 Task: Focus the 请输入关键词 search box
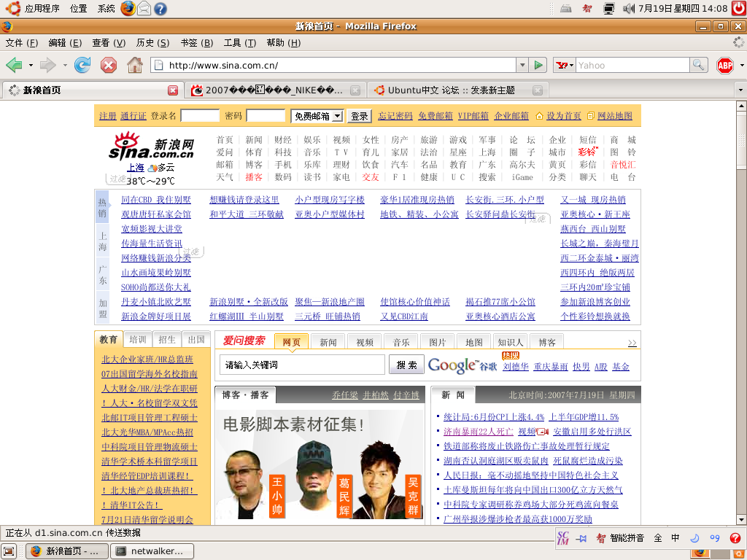click(302, 365)
